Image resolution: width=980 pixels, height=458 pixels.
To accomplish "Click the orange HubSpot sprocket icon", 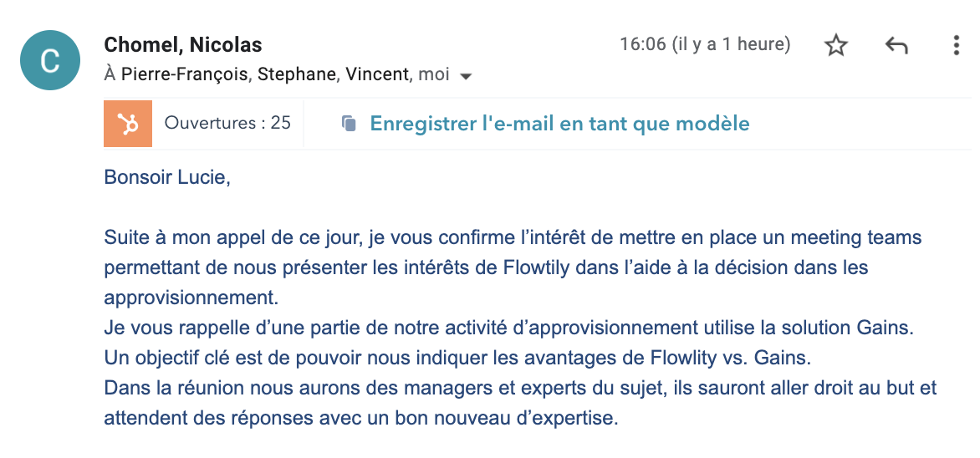I will click(128, 124).
